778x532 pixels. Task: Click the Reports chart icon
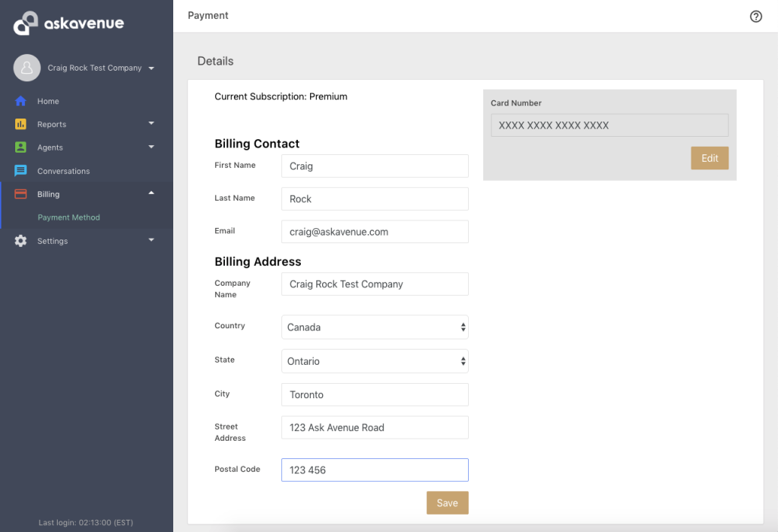pos(21,124)
